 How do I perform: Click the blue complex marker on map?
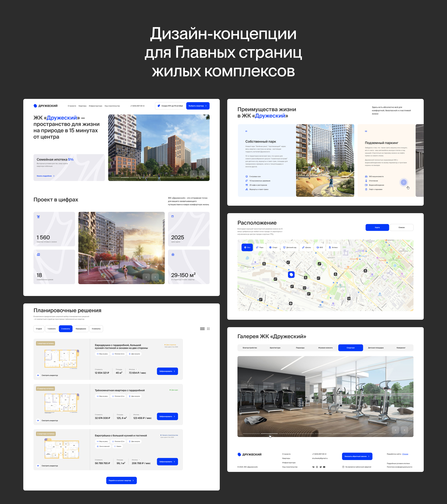coord(291,274)
